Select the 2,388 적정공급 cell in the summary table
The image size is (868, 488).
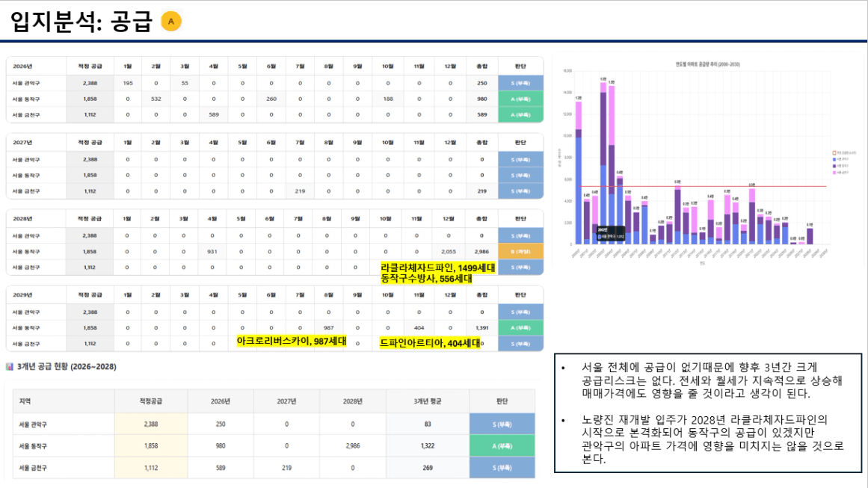tap(151, 424)
